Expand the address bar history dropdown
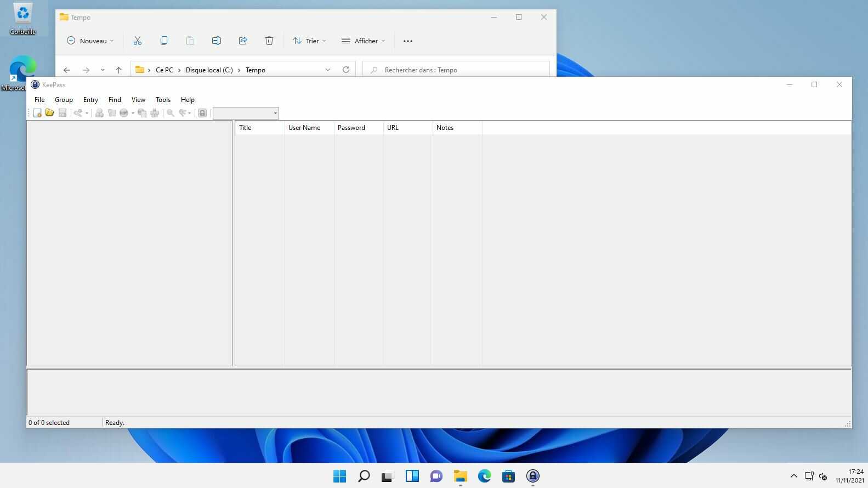 328,70
